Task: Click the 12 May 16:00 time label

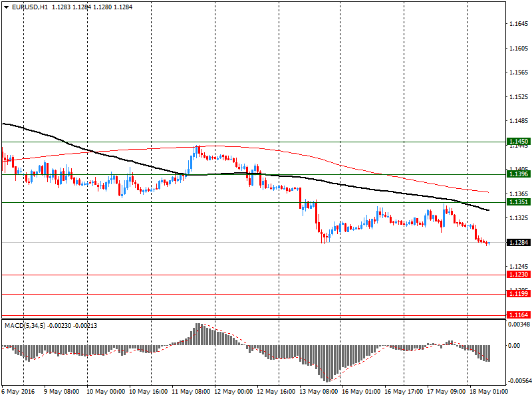Action: click(276, 392)
